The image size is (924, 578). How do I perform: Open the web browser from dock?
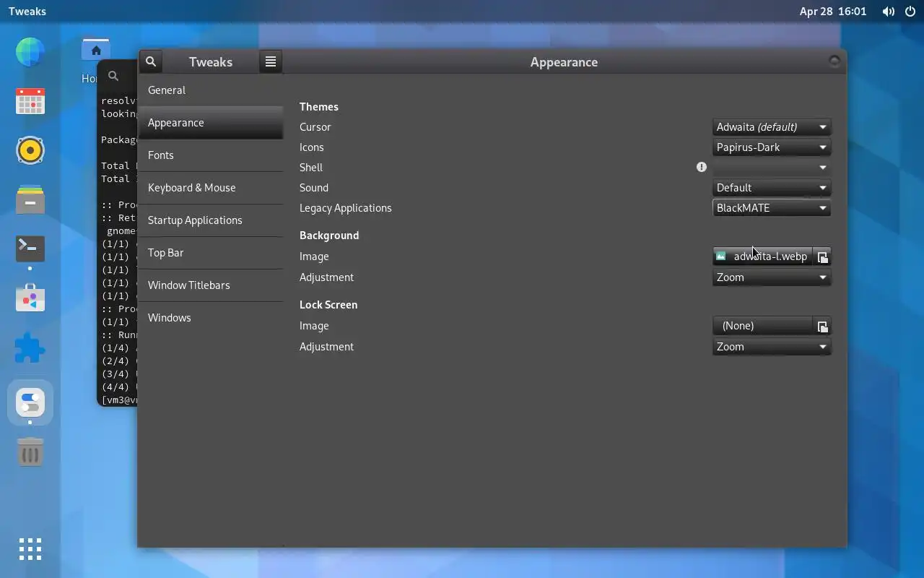tap(30, 52)
